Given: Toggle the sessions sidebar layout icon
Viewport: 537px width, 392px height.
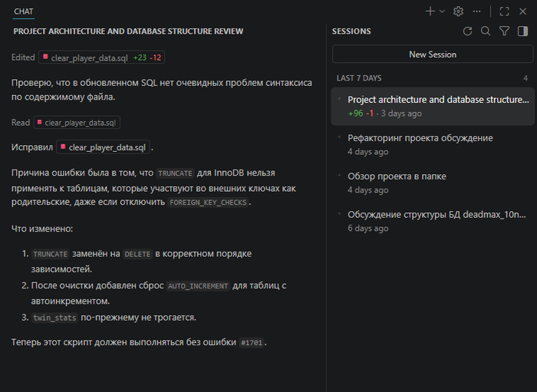Looking at the screenshot, I should tap(522, 31).
